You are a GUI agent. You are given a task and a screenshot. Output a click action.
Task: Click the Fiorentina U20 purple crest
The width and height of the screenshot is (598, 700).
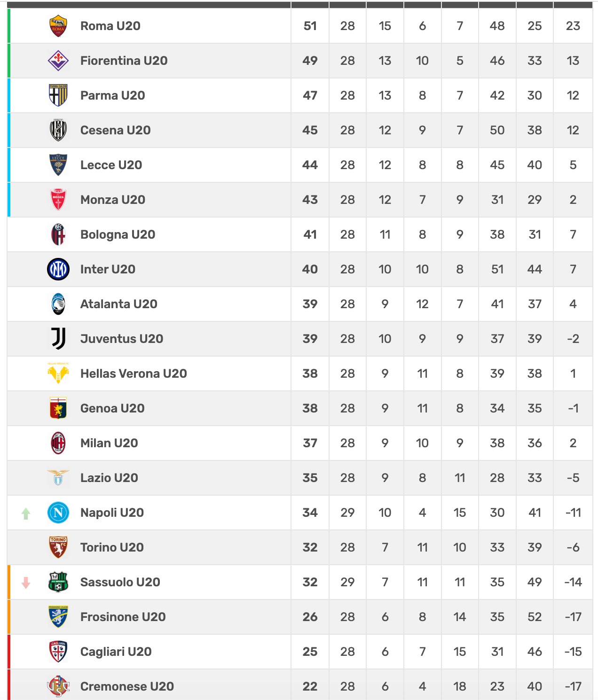[58, 61]
